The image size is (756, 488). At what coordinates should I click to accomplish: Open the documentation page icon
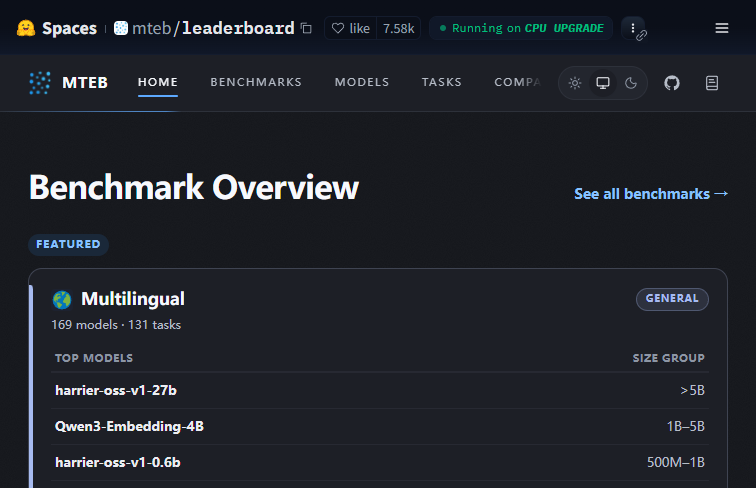click(712, 83)
